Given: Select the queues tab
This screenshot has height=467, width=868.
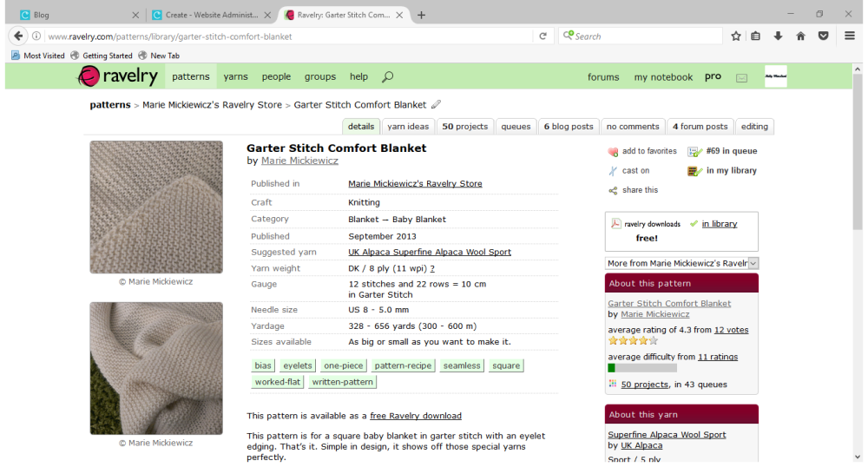Looking at the screenshot, I should (x=516, y=126).
